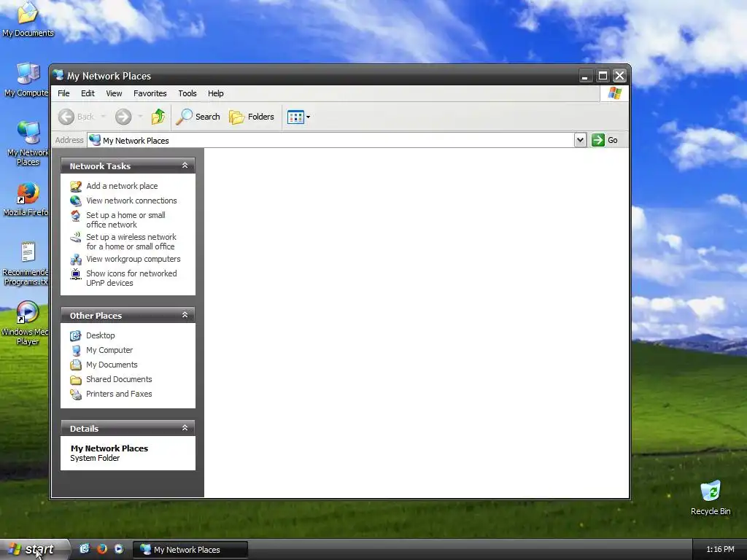Click the Shared Documents folder icon

(76, 380)
